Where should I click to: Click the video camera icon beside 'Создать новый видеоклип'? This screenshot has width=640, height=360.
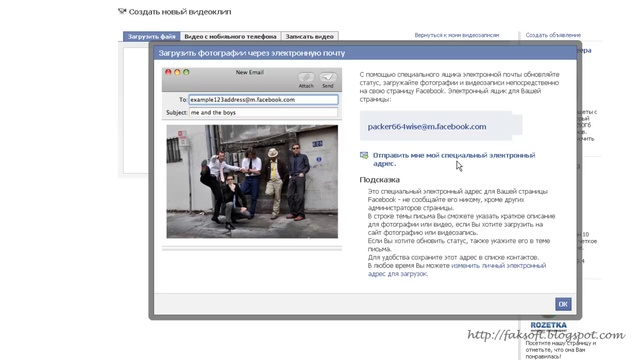tap(122, 11)
